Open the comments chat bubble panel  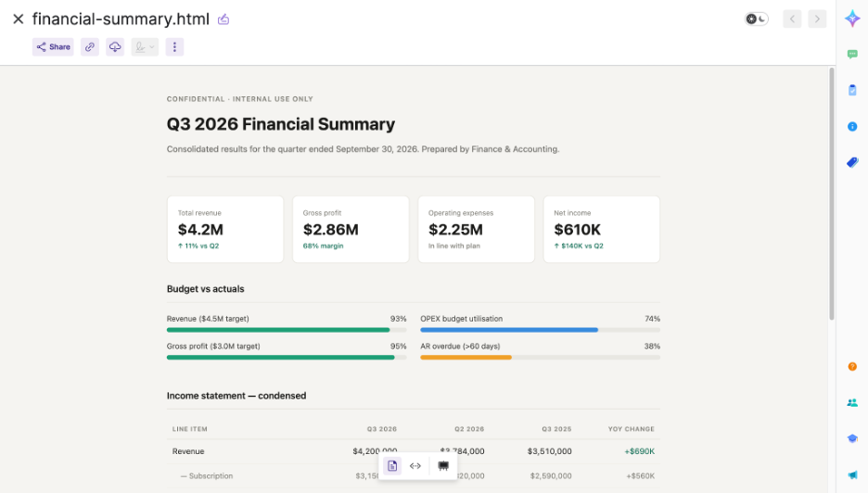[x=852, y=55]
